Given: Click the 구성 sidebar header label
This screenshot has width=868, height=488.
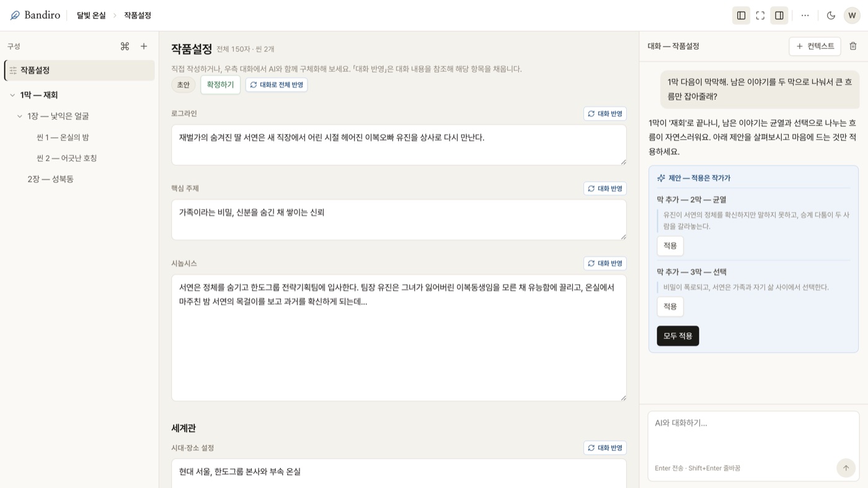Looking at the screenshot, I should pyautogui.click(x=14, y=47).
